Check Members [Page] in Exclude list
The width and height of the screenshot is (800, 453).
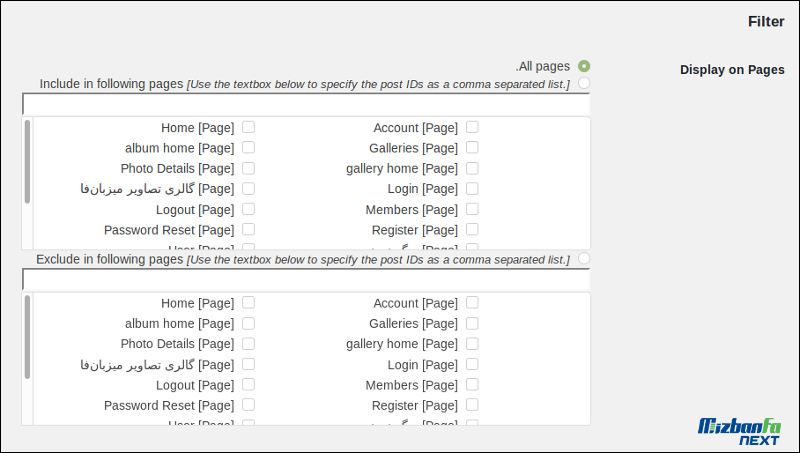472,385
